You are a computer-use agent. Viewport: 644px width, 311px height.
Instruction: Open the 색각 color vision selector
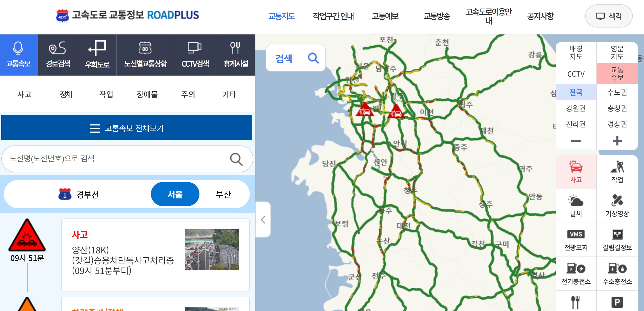609,16
